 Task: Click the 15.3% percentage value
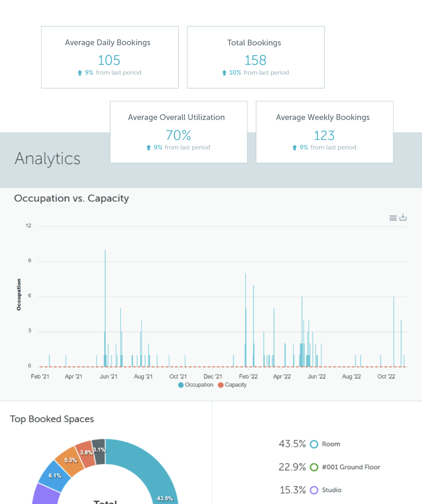click(x=293, y=490)
